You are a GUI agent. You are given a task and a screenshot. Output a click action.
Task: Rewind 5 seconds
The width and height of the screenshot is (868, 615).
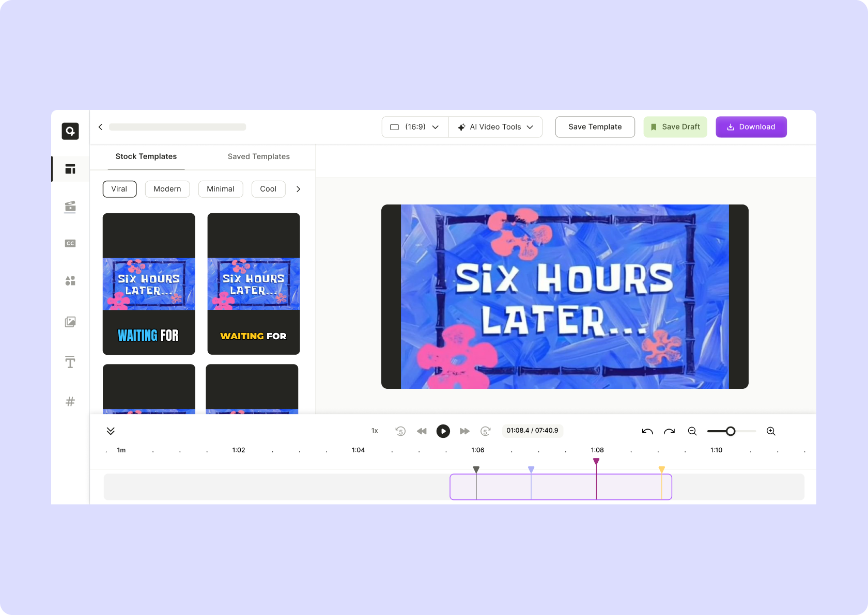tap(400, 431)
